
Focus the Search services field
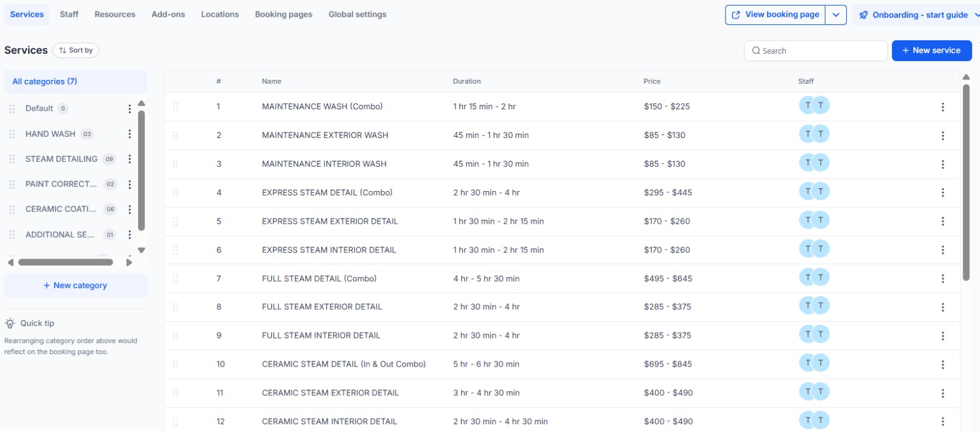pyautogui.click(x=816, y=51)
